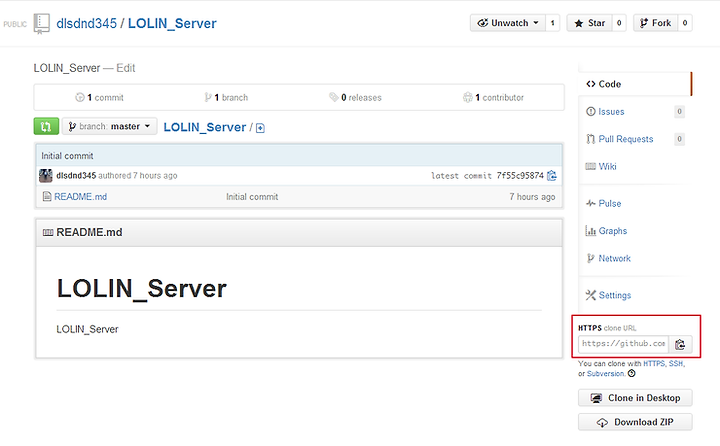View the 1 commit history

click(99, 97)
